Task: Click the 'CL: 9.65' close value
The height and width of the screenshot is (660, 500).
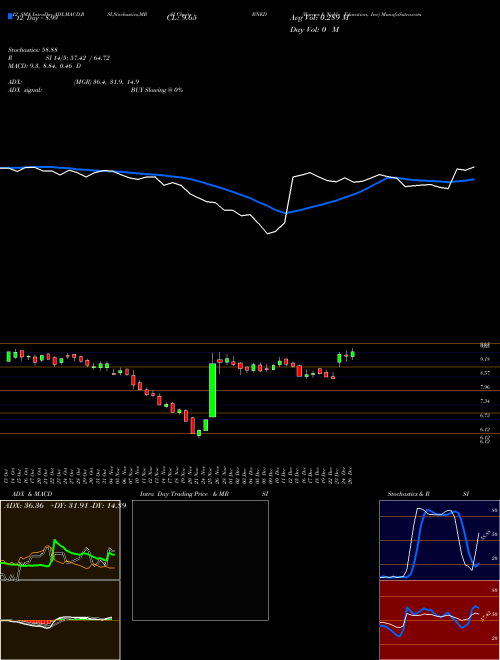Action: 182,18
